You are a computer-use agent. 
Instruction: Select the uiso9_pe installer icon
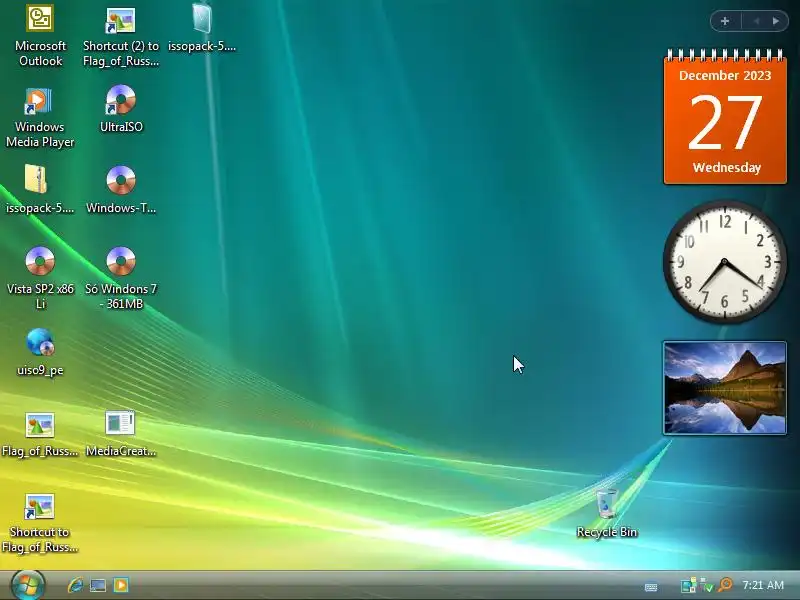[40, 352]
